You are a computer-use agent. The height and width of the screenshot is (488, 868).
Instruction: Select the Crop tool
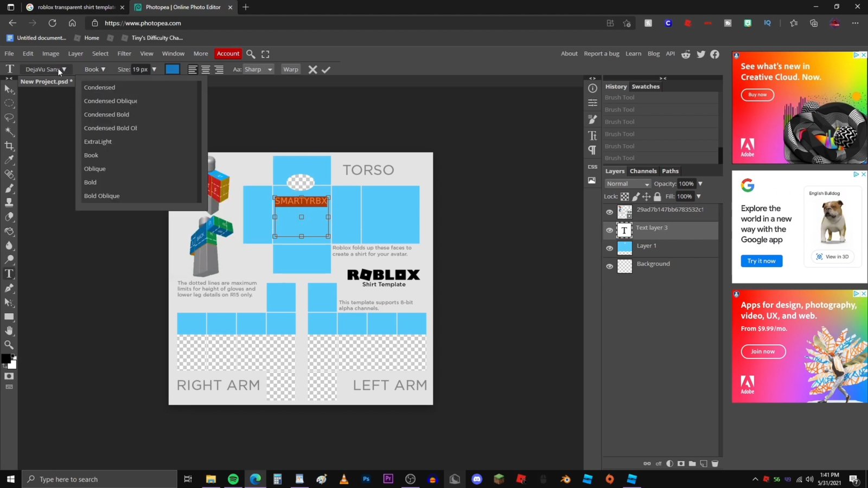pyautogui.click(x=9, y=145)
